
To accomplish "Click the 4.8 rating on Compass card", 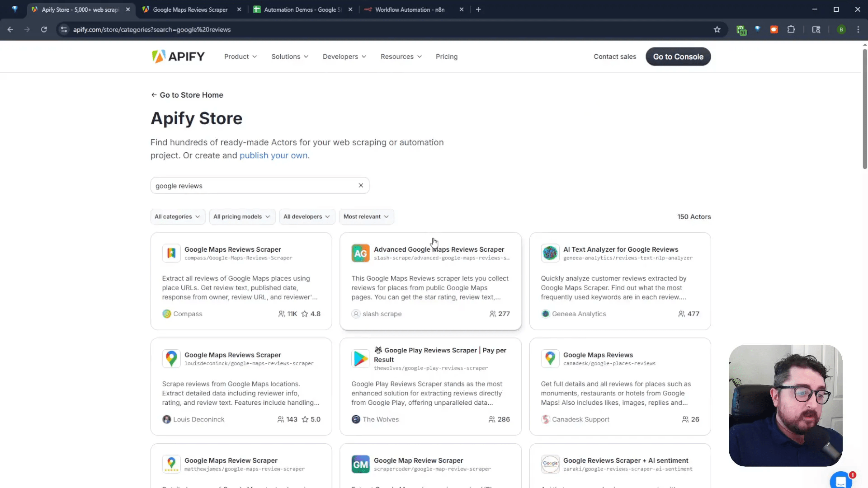I will [x=311, y=314].
